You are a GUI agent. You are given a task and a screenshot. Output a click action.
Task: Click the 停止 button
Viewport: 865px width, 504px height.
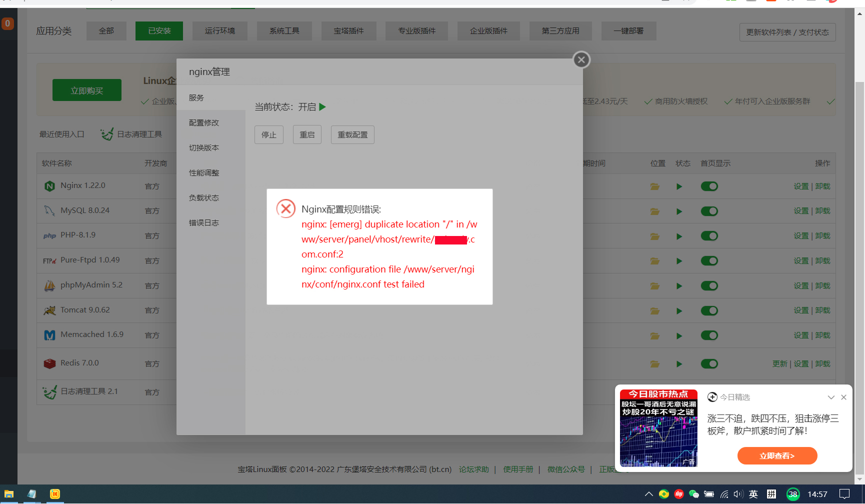[x=269, y=135]
